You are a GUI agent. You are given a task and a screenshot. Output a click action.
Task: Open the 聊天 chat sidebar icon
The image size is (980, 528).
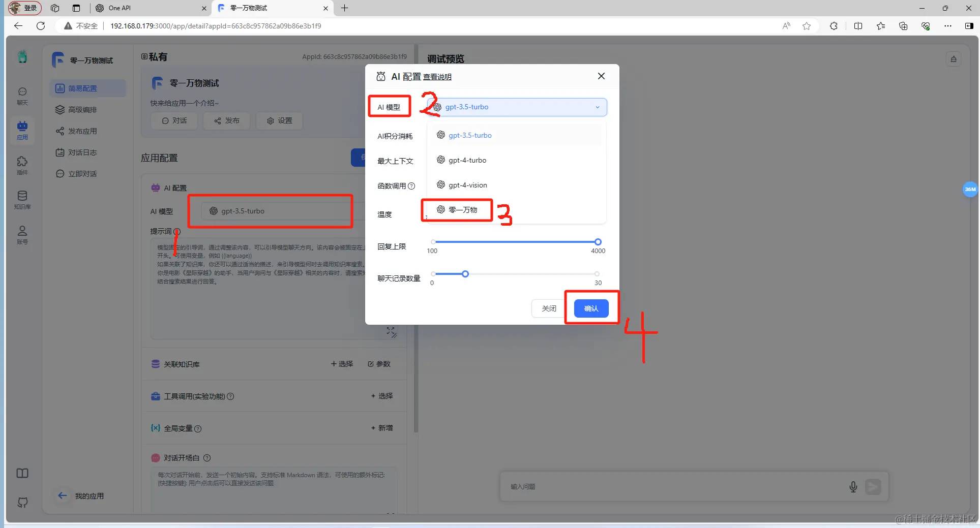click(22, 96)
